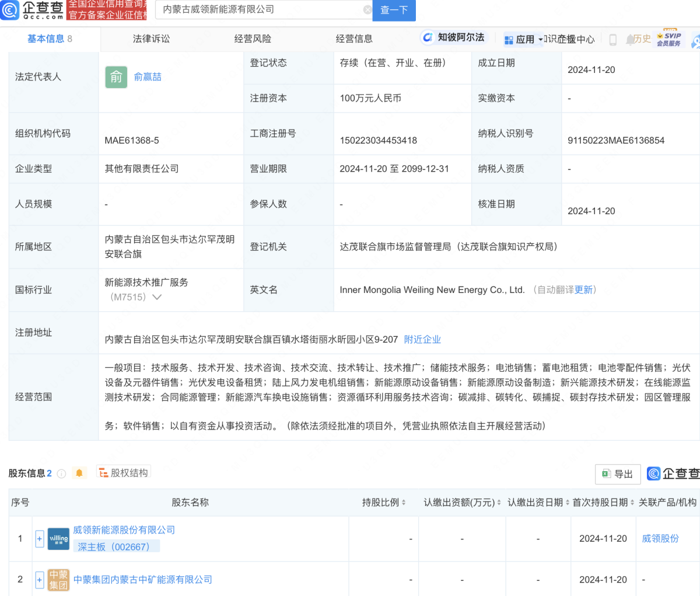The width and height of the screenshot is (700, 596).
Task: Click the English name Inner Mongolia Weiling New Energy
Action: [x=432, y=290]
